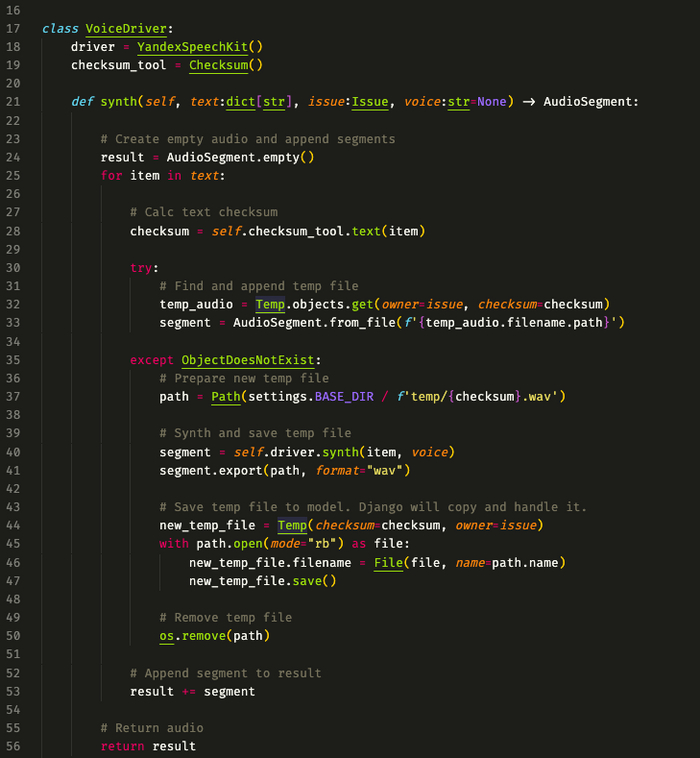Click line number 56 in the gutter
700x758 pixels.
point(13,746)
